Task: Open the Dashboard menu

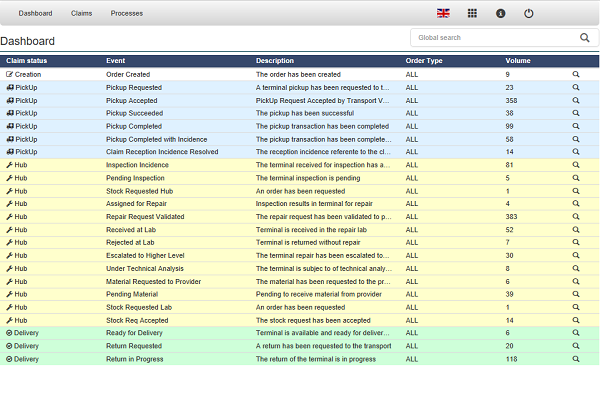Action: (x=36, y=13)
